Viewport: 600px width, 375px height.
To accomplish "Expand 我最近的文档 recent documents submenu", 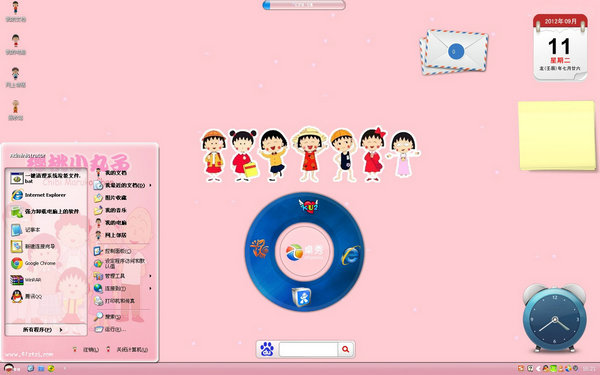I will point(123,185).
